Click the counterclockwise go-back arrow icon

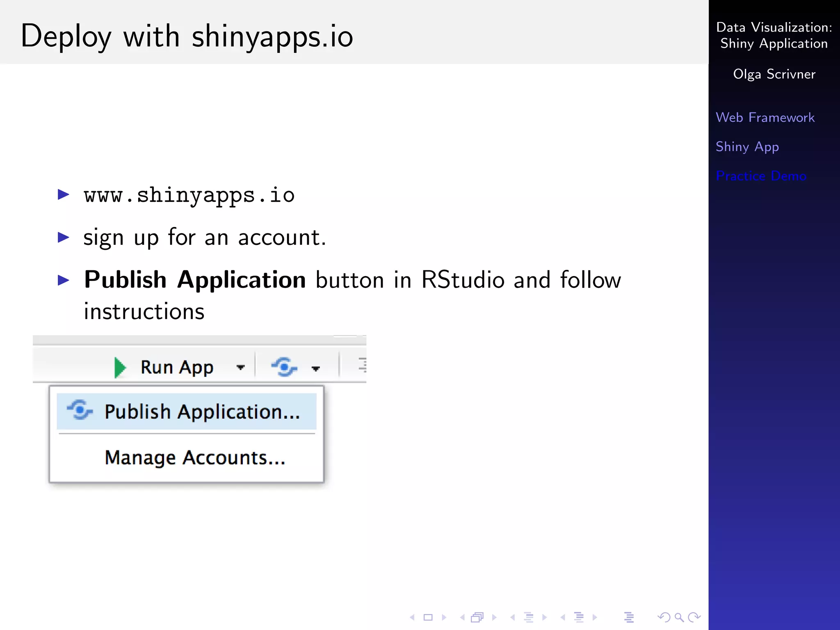pyautogui.click(x=664, y=617)
